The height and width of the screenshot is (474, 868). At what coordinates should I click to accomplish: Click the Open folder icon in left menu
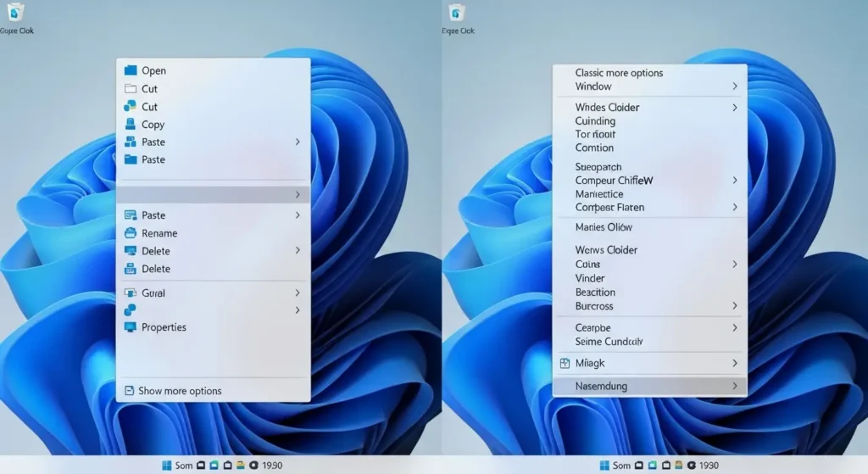[x=131, y=70]
